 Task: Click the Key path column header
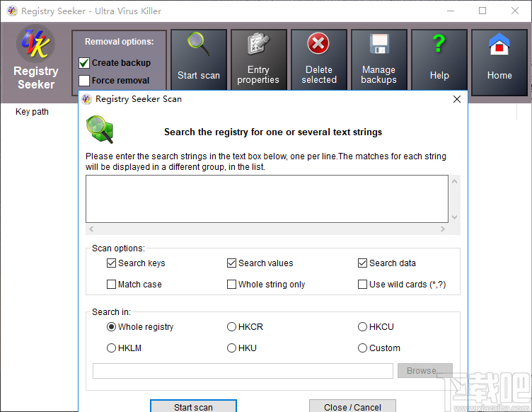[32, 112]
